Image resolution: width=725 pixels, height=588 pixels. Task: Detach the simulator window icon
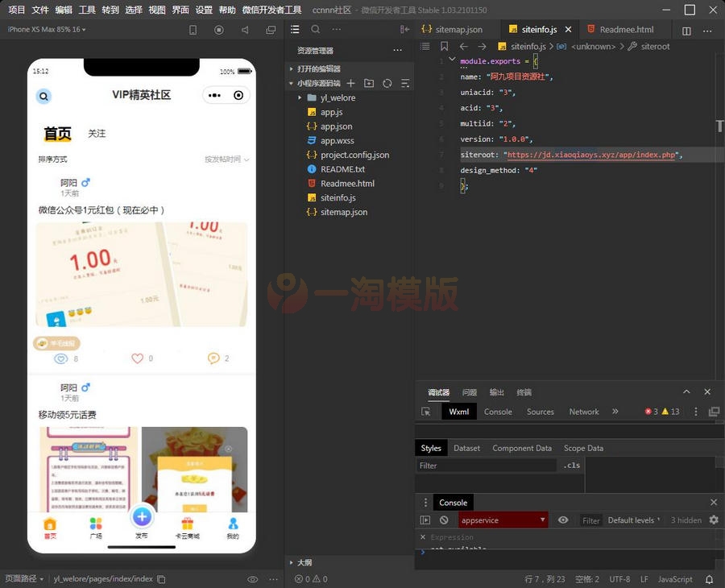click(x=271, y=30)
